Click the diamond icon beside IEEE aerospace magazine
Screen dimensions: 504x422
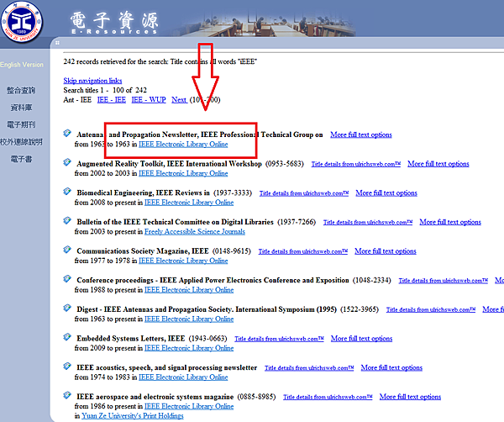(67, 395)
